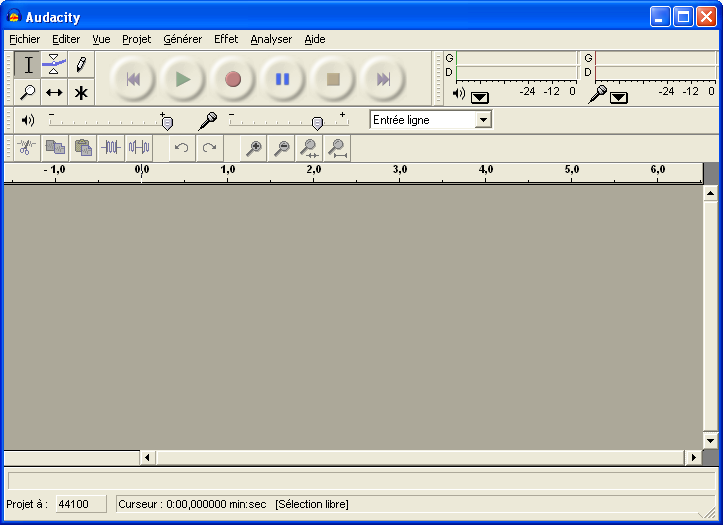Open the Fichier menu
The height and width of the screenshot is (525, 723).
[x=24, y=40]
